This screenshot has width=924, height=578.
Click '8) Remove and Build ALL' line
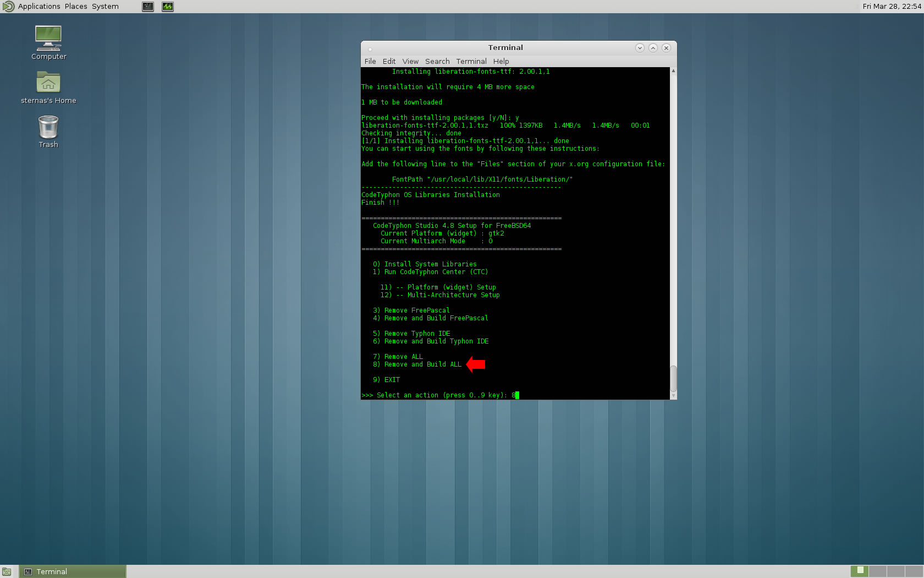tap(417, 364)
